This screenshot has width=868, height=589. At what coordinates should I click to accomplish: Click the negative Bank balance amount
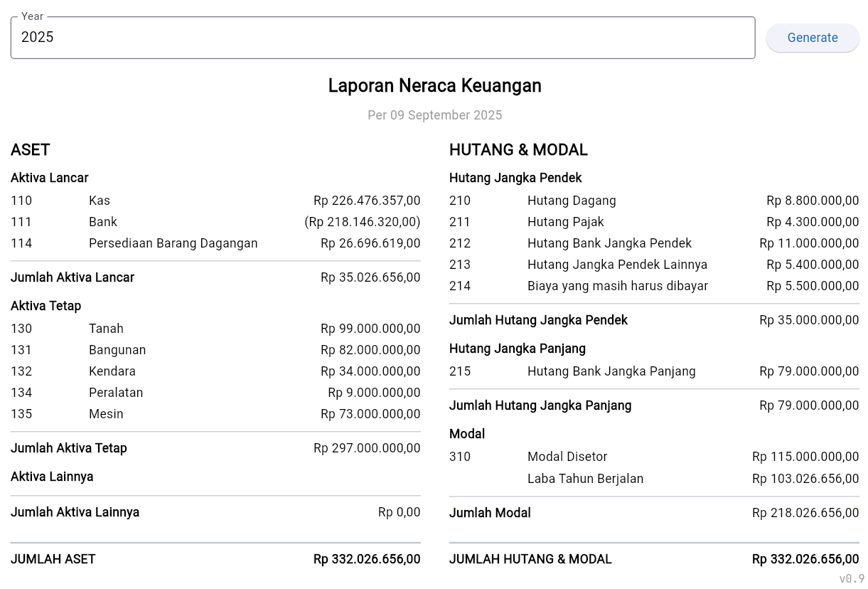point(362,222)
